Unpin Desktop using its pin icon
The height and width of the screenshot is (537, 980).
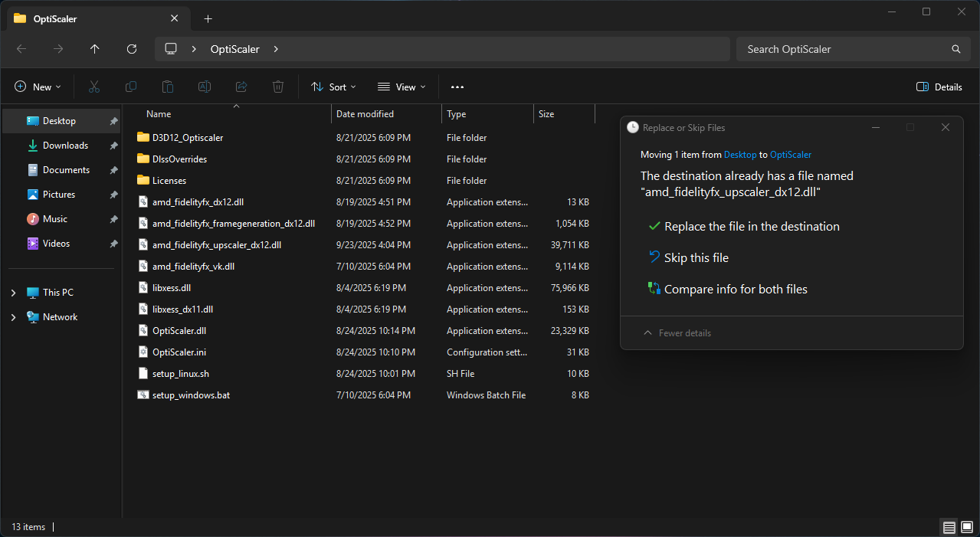point(113,121)
